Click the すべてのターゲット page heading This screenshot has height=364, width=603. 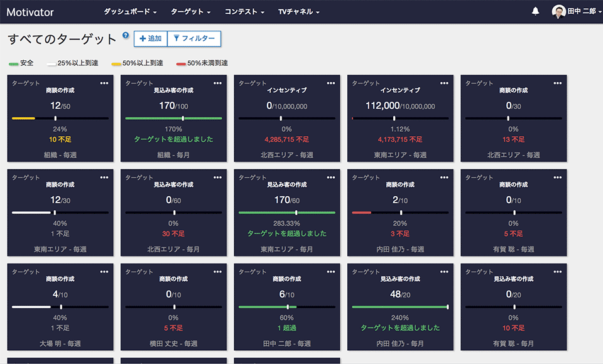[x=62, y=39]
